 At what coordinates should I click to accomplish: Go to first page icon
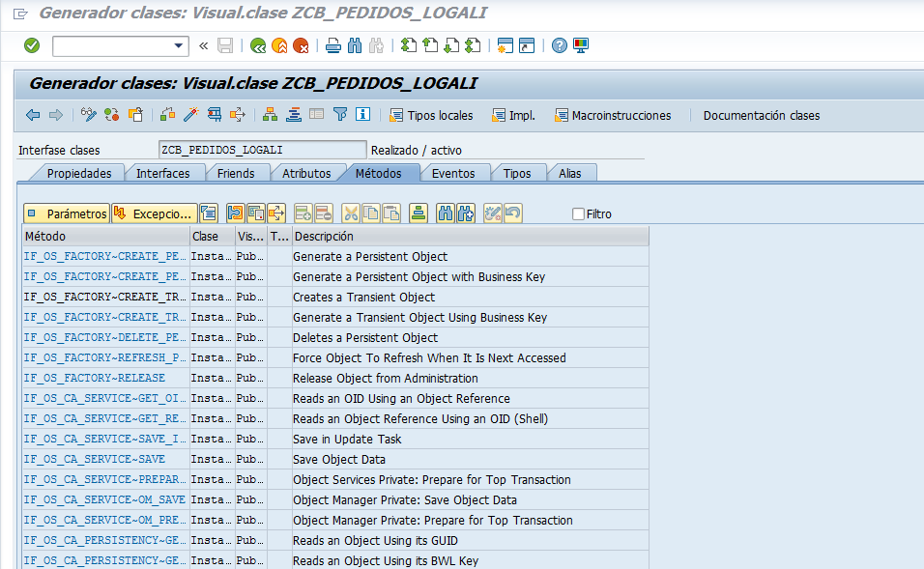point(409,45)
